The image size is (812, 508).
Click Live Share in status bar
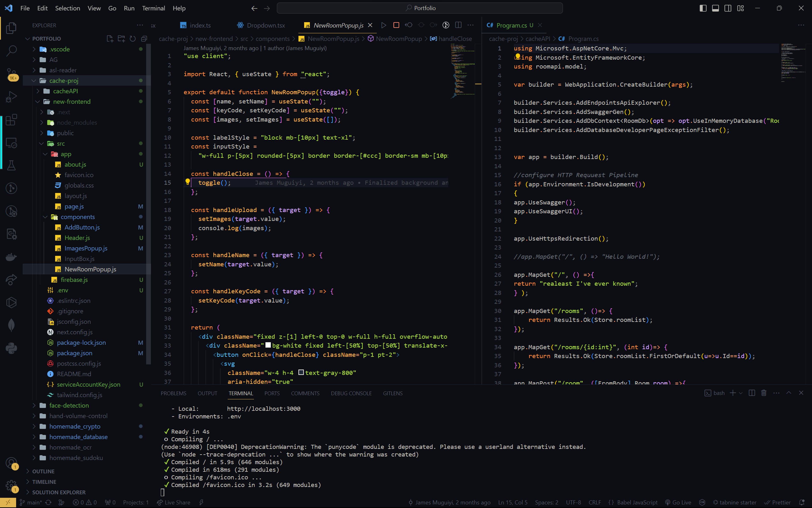tap(173, 502)
